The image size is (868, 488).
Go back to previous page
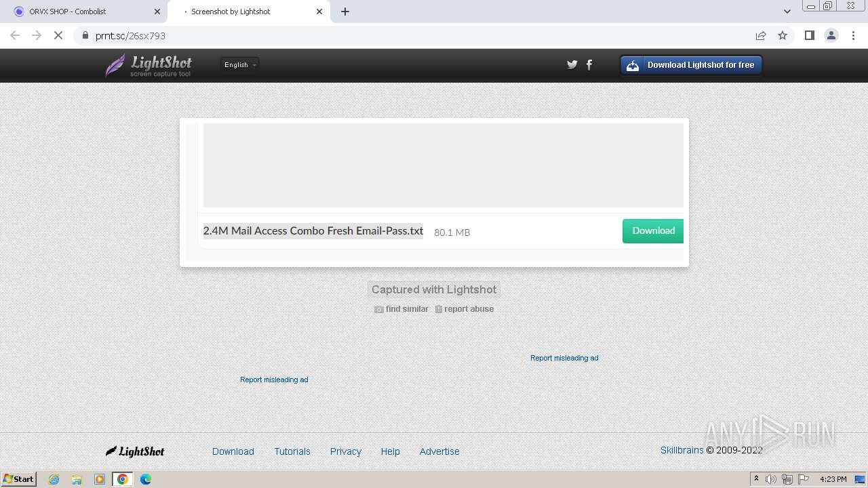(x=15, y=35)
